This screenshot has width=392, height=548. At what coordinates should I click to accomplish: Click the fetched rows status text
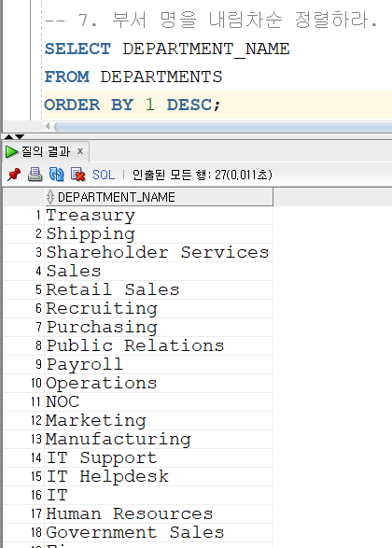(203, 175)
